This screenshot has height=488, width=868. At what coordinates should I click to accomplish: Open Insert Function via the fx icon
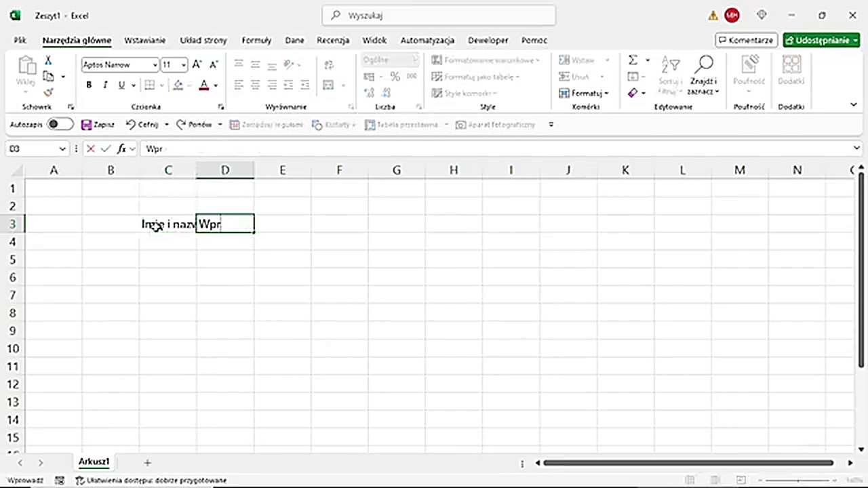(121, 148)
